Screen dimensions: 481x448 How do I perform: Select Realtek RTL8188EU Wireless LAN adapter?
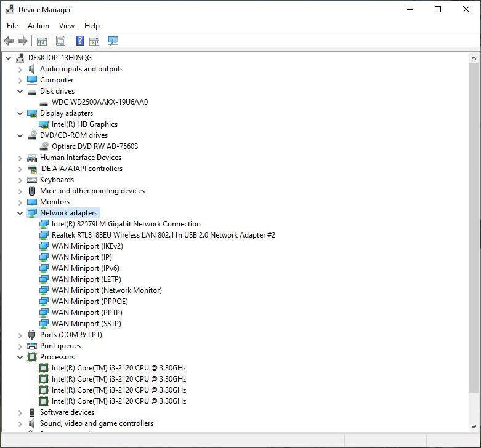tap(163, 235)
